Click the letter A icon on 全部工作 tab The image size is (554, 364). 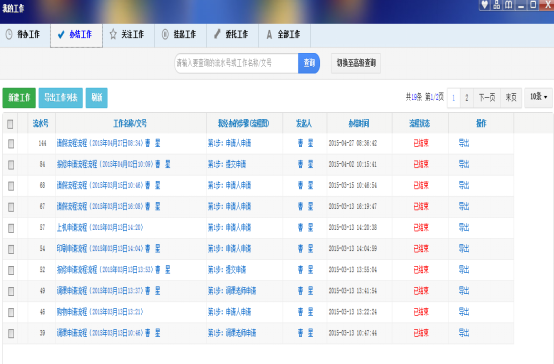(x=269, y=34)
